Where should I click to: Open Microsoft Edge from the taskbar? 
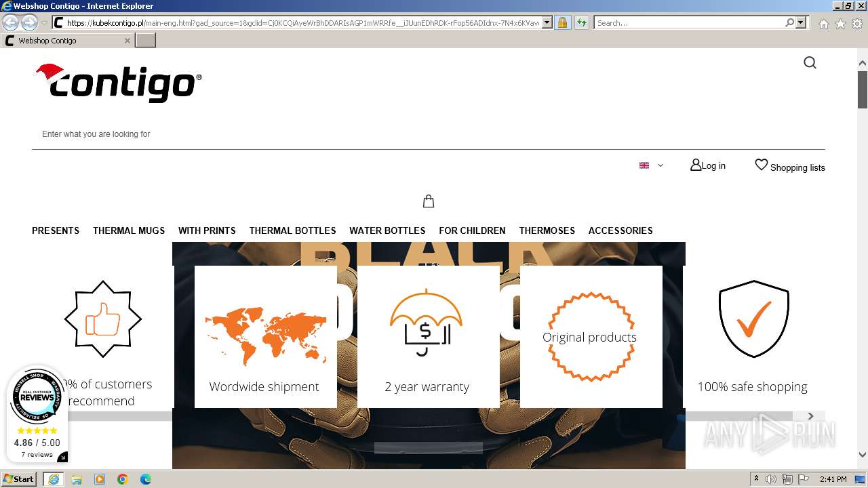[x=146, y=479]
